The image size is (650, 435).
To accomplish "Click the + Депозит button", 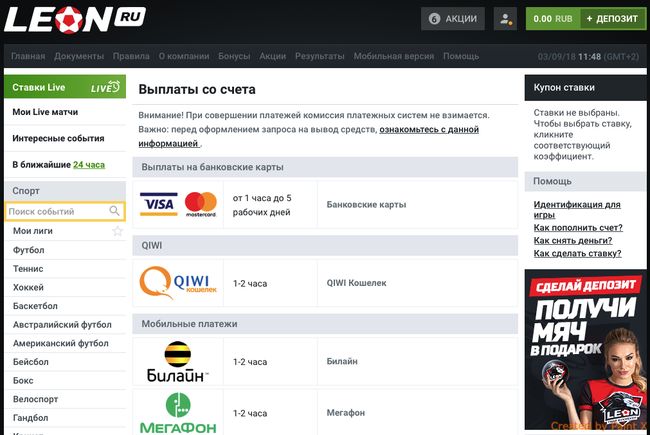I will (x=612, y=19).
